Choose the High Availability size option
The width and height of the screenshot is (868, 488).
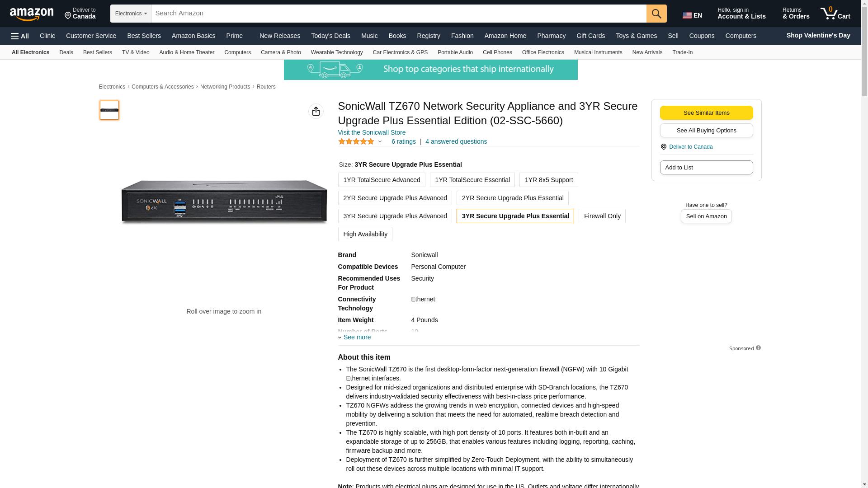365,234
